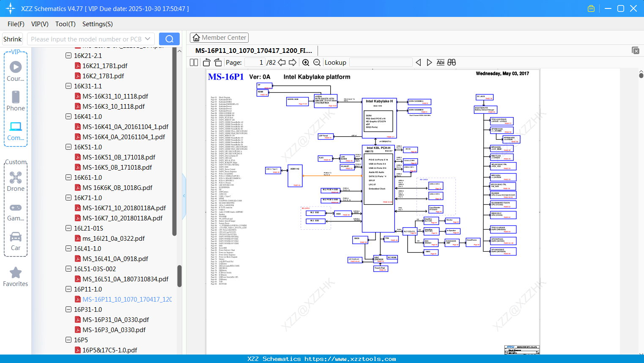644x363 pixels.
Task: Click the binoculars search icon
Action: click(452, 63)
